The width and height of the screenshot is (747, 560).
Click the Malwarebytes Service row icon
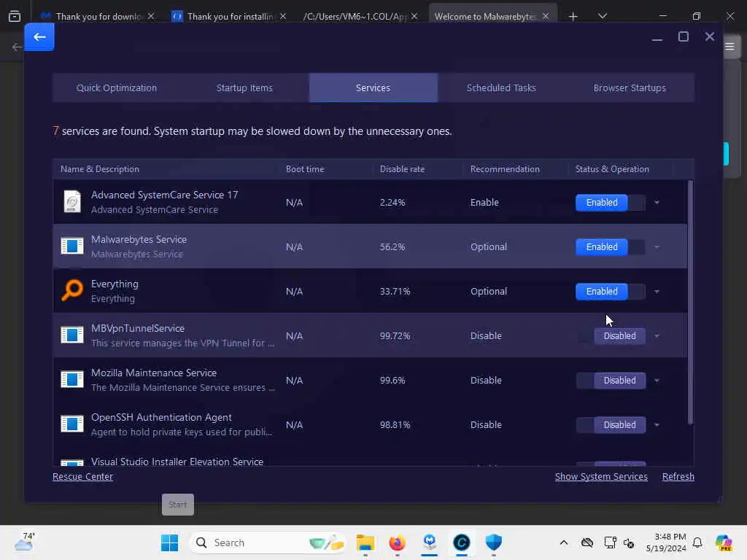tap(72, 246)
